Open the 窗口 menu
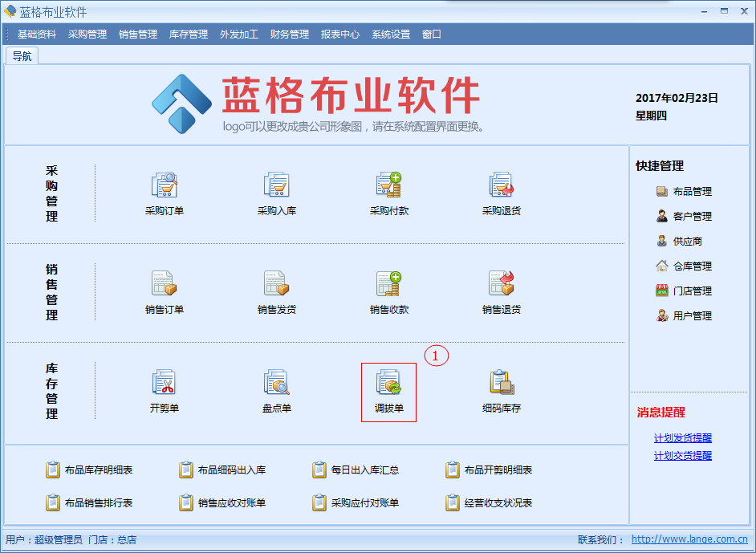This screenshot has width=756, height=553. point(432,35)
